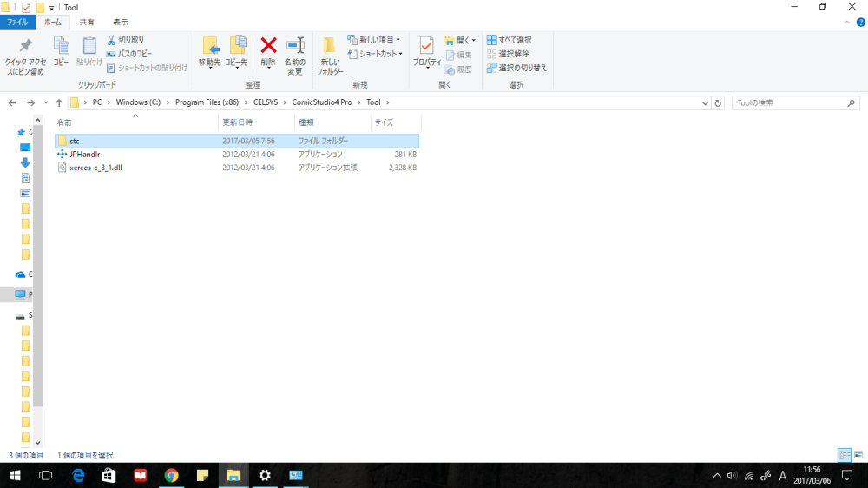
Task: Click the red Delete (削除) icon
Action: tap(268, 45)
